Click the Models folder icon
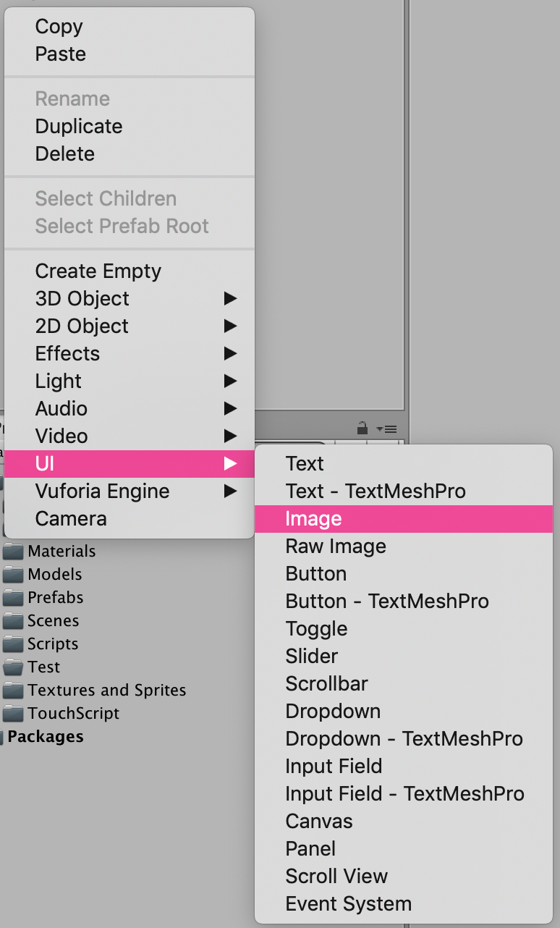 pos(14,574)
